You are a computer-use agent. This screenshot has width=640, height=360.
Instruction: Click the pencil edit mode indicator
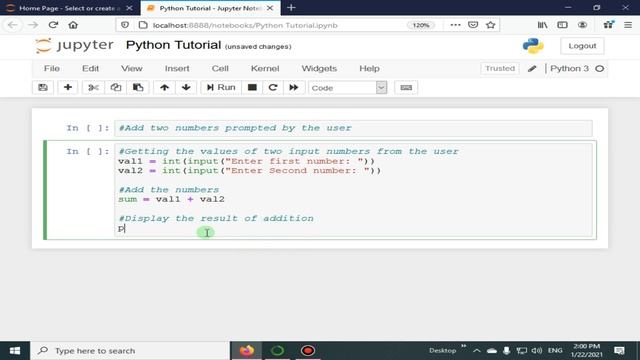(x=532, y=69)
